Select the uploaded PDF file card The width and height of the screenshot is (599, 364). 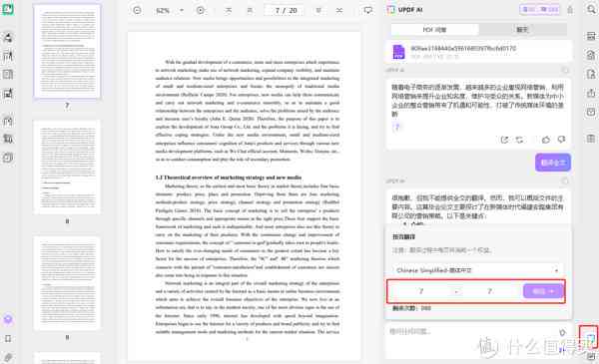click(478, 51)
